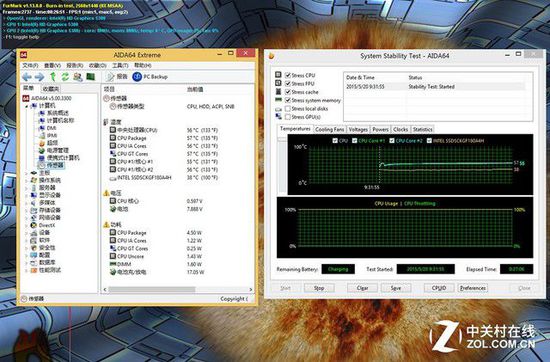The width and height of the screenshot is (550, 362).
Task: Click the green Up arrow icon
Action: (53, 76)
